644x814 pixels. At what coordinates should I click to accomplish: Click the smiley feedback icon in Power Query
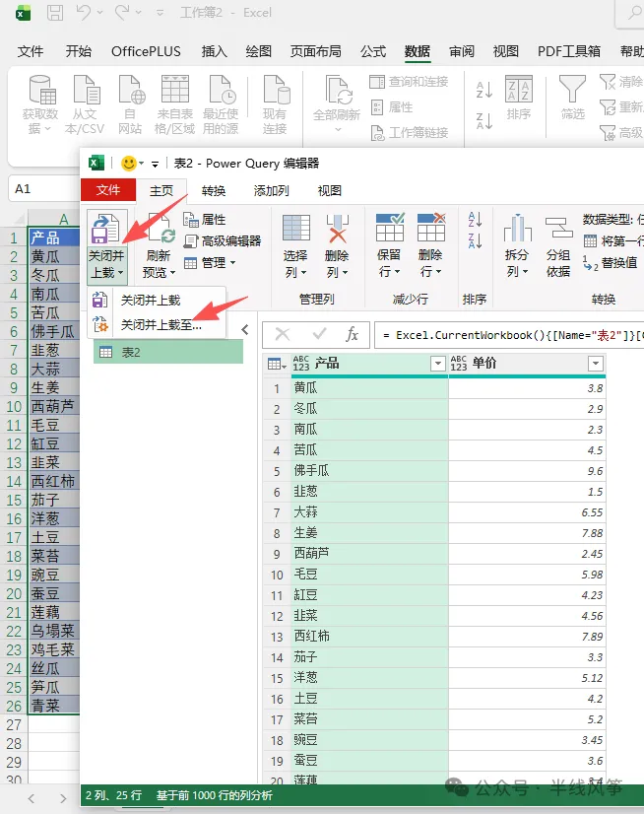[x=129, y=164]
